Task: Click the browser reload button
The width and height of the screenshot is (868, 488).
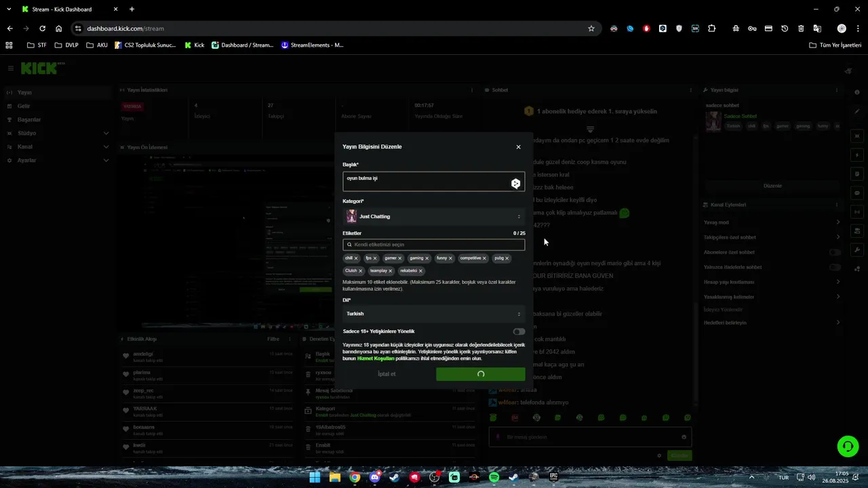Action: point(42,28)
